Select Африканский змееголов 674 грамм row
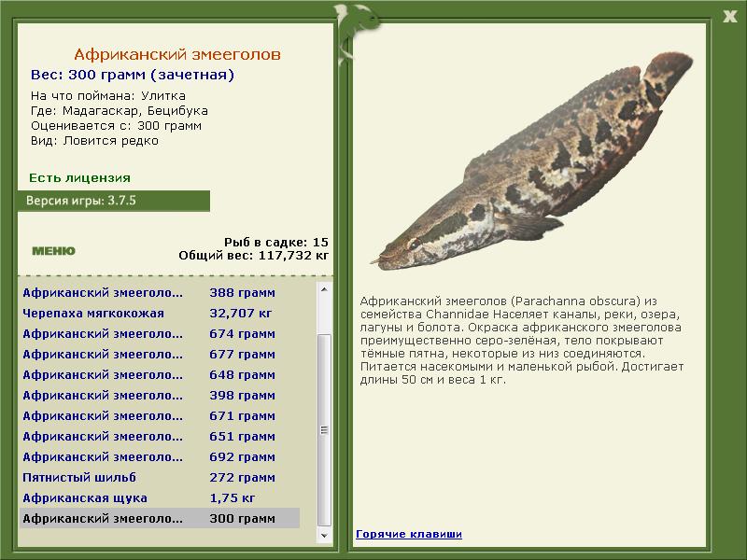Viewport: 747px width, 560px height. [160, 334]
